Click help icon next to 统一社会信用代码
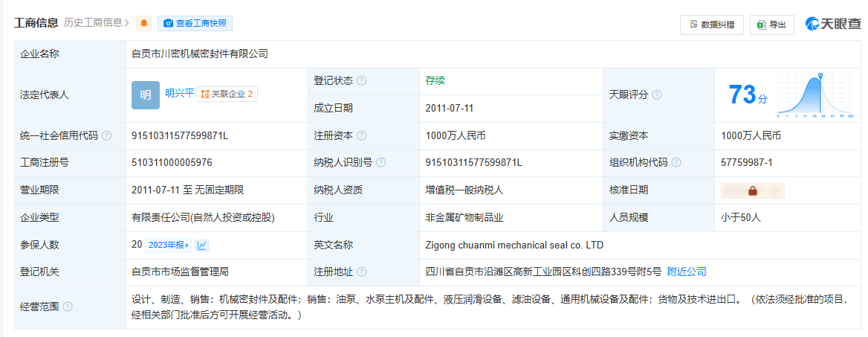Screen dimensions: 868x337 [x=106, y=136]
